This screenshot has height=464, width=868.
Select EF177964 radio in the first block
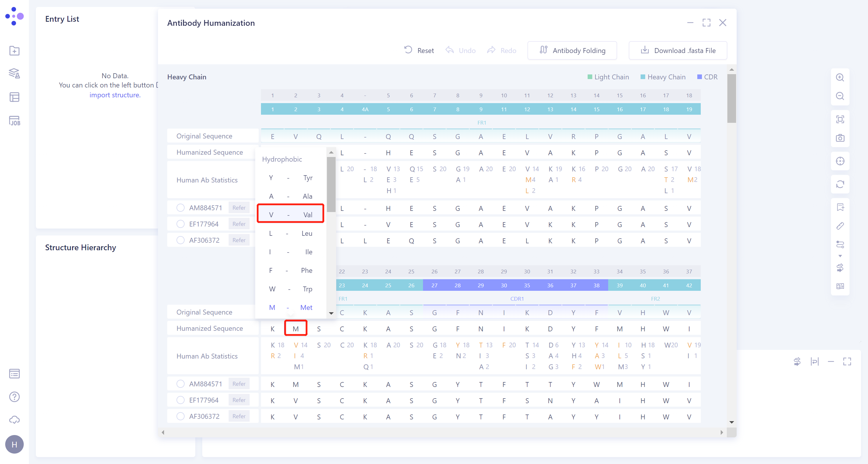180,224
